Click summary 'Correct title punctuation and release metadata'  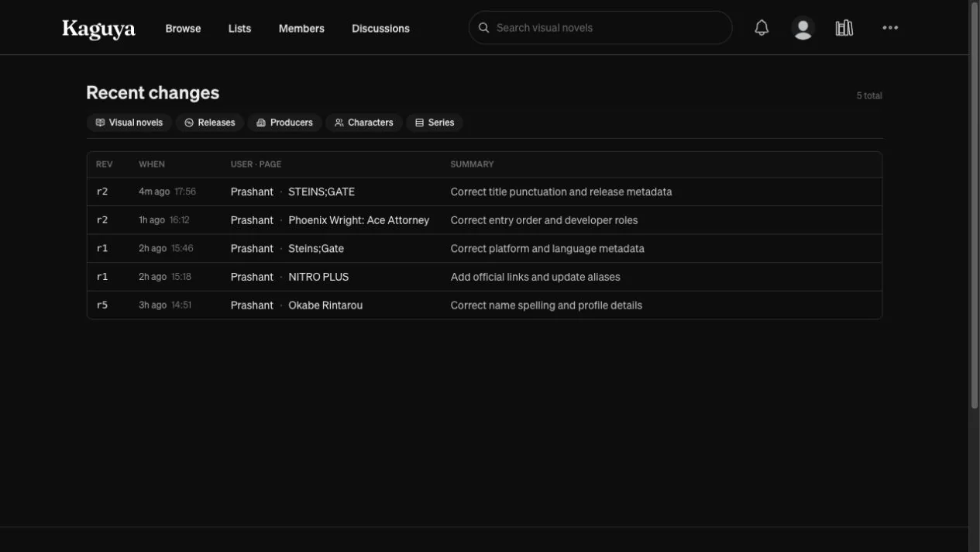pos(561,191)
